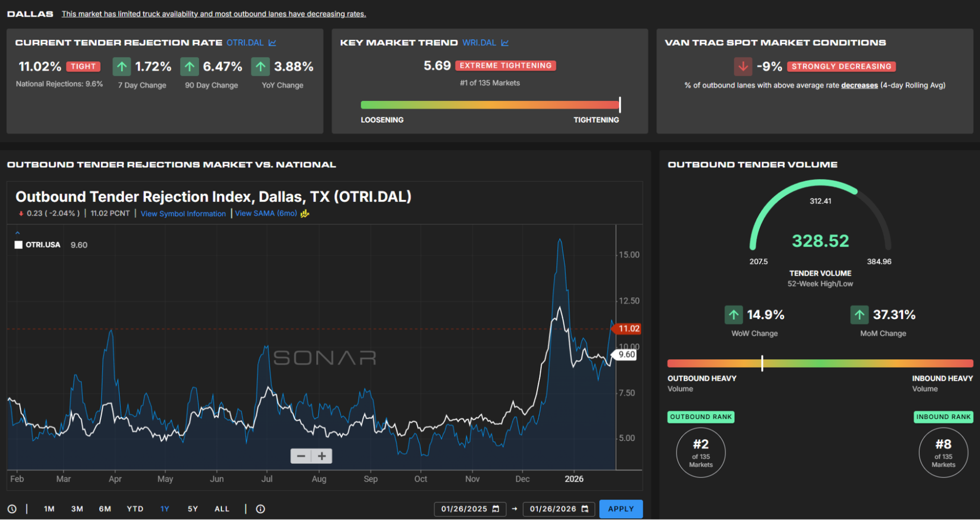Open the View SAMA (6mo) link
The width and height of the screenshot is (980, 520).
click(x=265, y=213)
